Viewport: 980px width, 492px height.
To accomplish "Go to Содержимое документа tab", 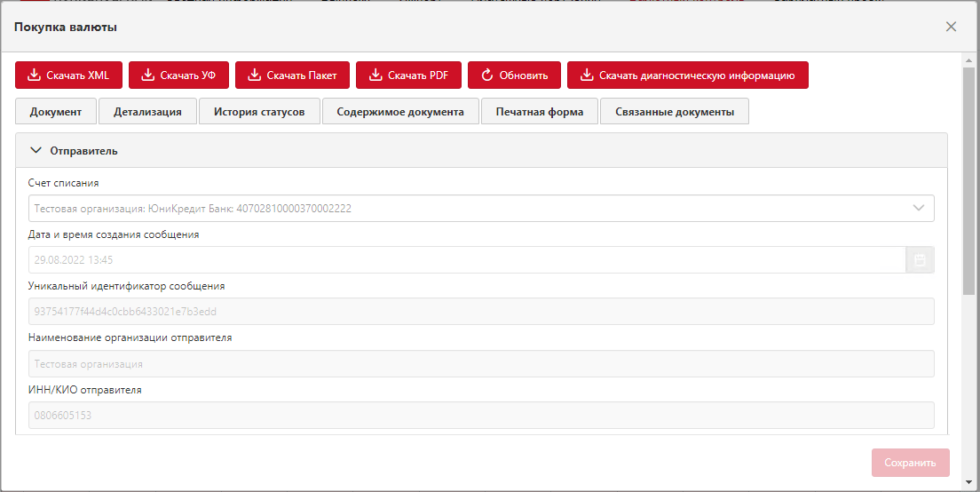I will (399, 112).
